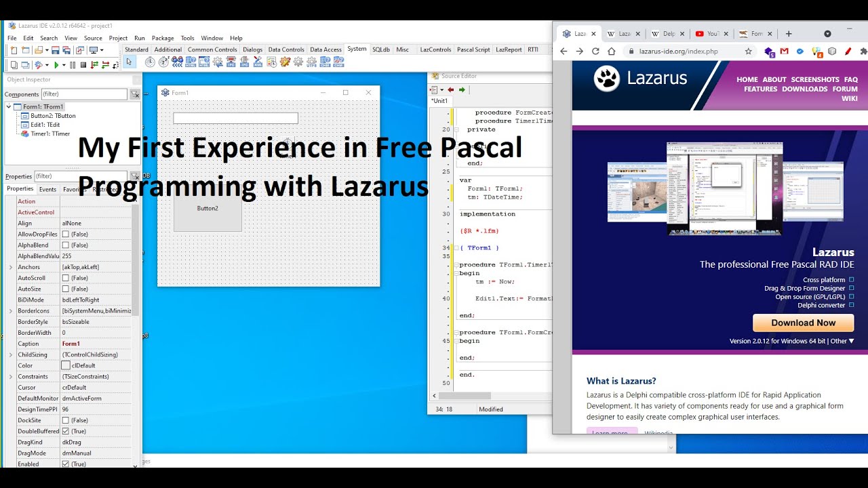This screenshot has width=868, height=488.
Task: Select the orange gear TProcess palette icon
Action: click(x=285, y=62)
